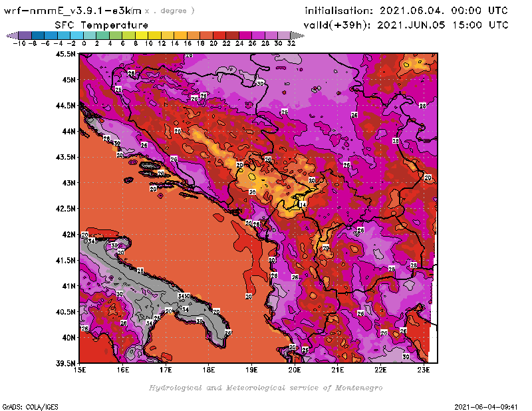Click the '14' contour label on the map

pyautogui.click(x=303, y=204)
